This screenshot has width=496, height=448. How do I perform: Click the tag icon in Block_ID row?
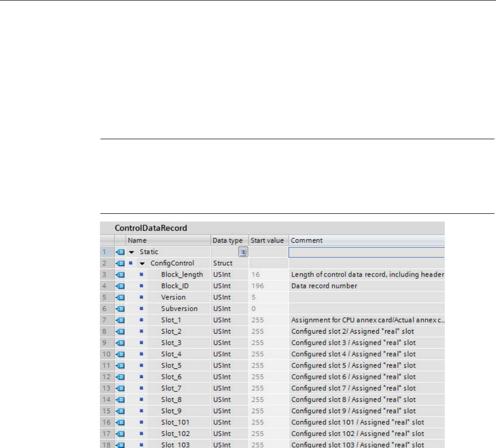120,286
